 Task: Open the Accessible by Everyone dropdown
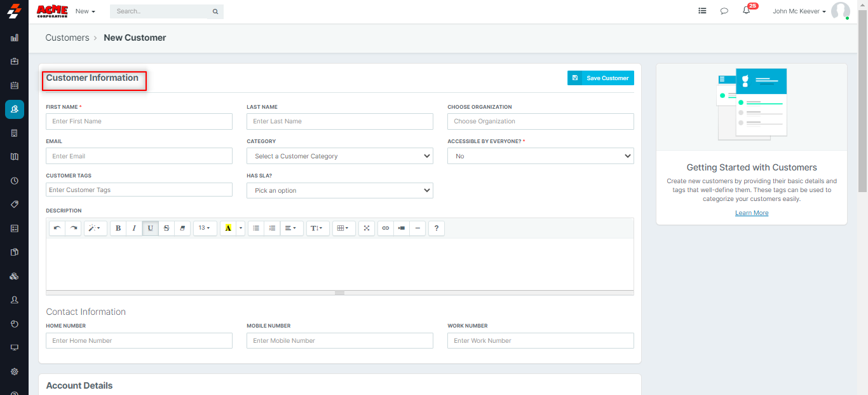click(540, 156)
